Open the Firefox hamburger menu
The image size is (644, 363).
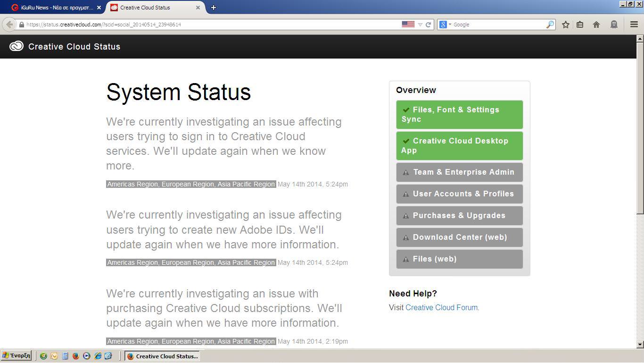click(634, 25)
